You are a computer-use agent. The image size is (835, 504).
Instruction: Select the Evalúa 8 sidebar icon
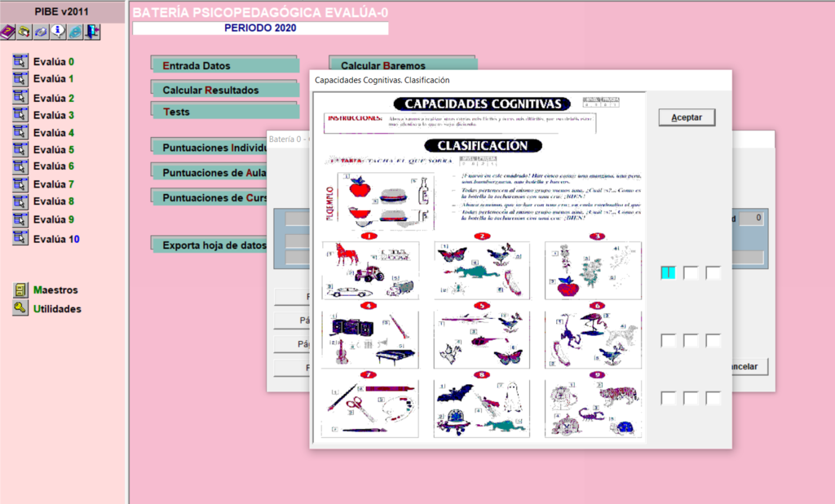pyautogui.click(x=20, y=202)
